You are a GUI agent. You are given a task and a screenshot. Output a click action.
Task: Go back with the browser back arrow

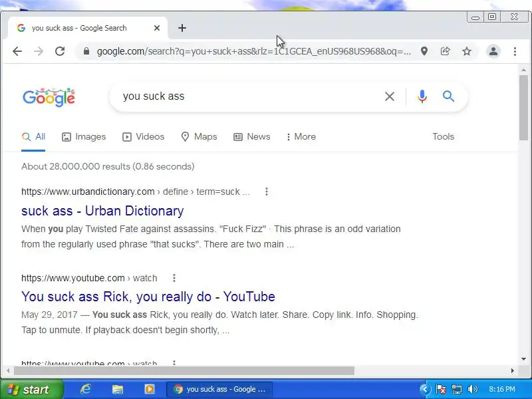point(17,51)
